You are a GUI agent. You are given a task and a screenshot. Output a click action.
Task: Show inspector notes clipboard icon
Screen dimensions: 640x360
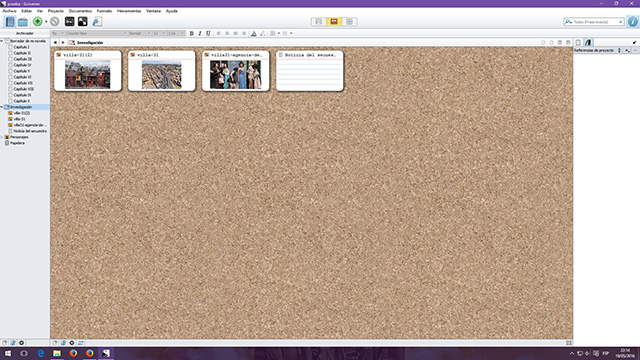pyautogui.click(x=578, y=42)
